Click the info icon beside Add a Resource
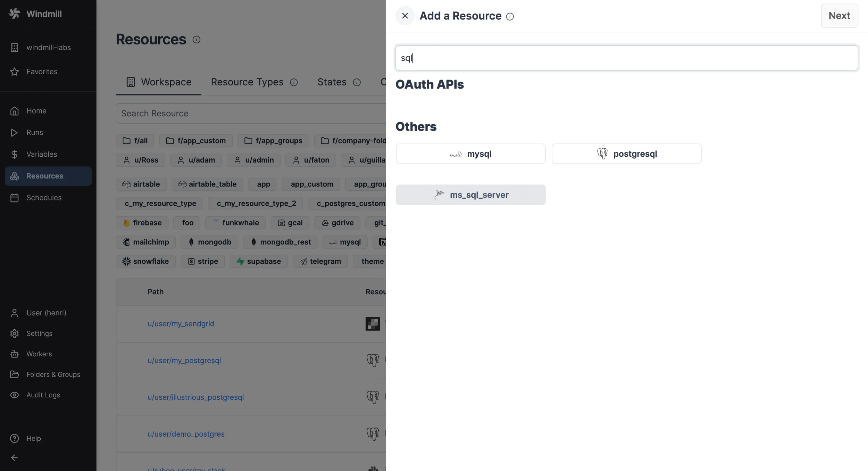 (x=510, y=16)
